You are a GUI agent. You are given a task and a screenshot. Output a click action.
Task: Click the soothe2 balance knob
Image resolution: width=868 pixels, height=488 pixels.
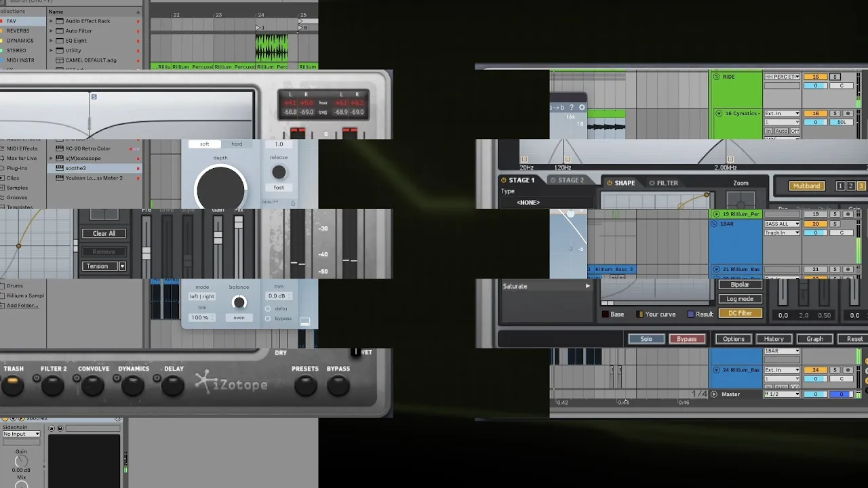(239, 302)
